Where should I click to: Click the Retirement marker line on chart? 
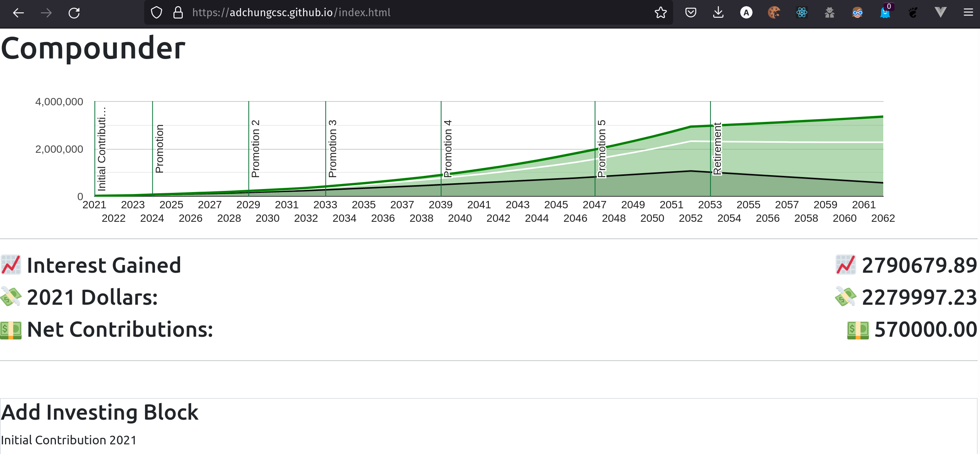tap(711, 149)
